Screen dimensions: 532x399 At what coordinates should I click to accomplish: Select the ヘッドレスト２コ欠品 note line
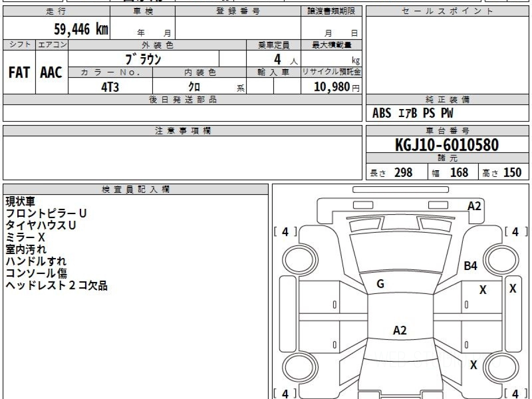click(56, 286)
